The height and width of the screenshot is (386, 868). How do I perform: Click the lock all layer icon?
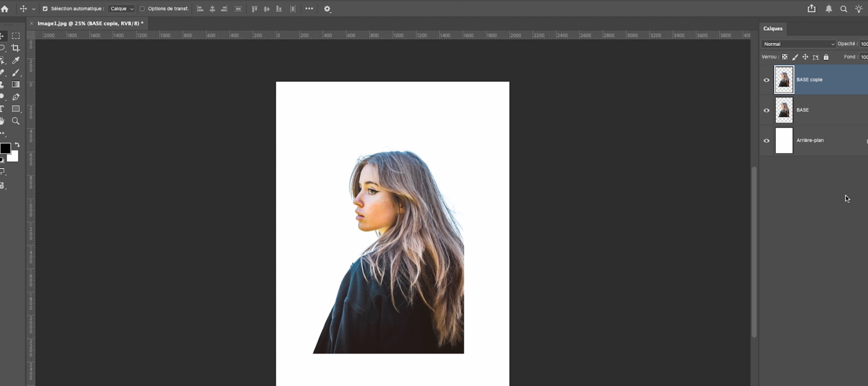click(x=826, y=57)
